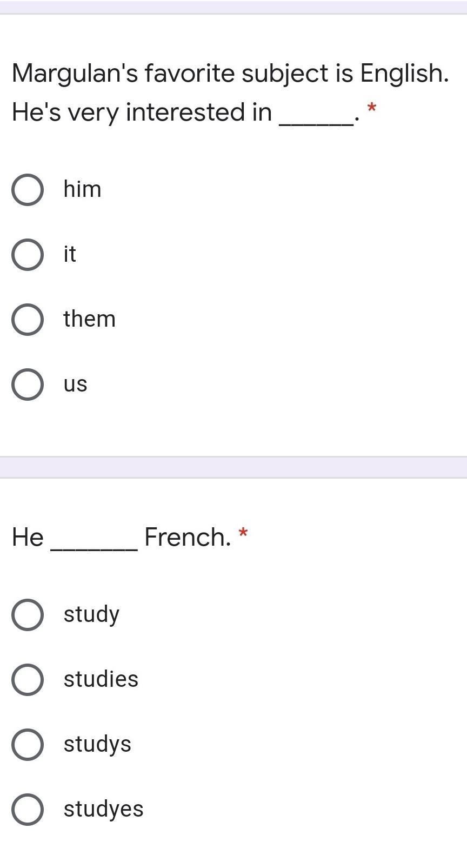The image size is (467, 868).
Task: Click the red asterisk after 'French.'
Action: [x=243, y=533]
